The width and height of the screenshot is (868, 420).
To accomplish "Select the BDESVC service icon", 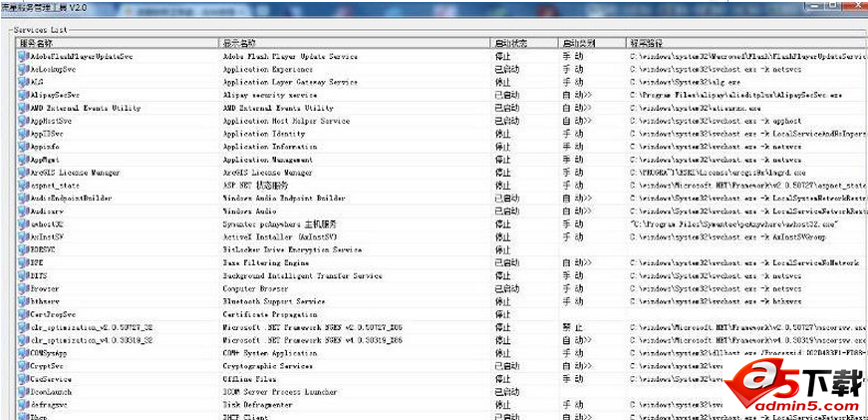I will pos(23,249).
